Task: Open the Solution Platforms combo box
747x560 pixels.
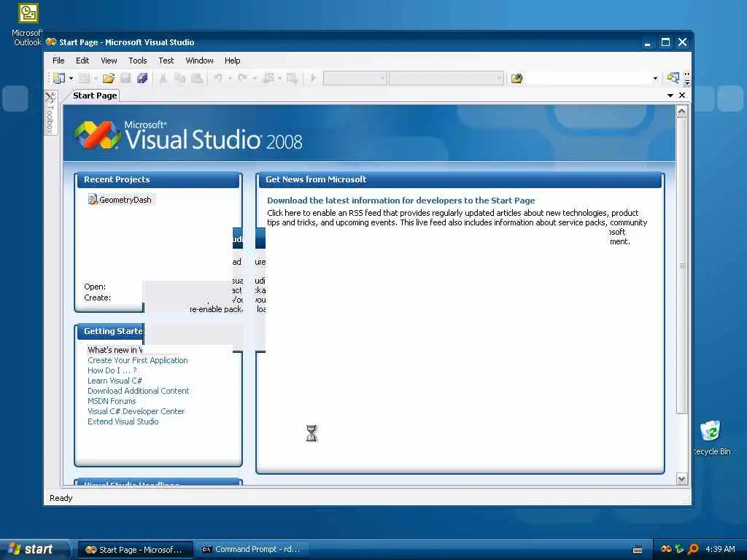Action: click(446, 78)
